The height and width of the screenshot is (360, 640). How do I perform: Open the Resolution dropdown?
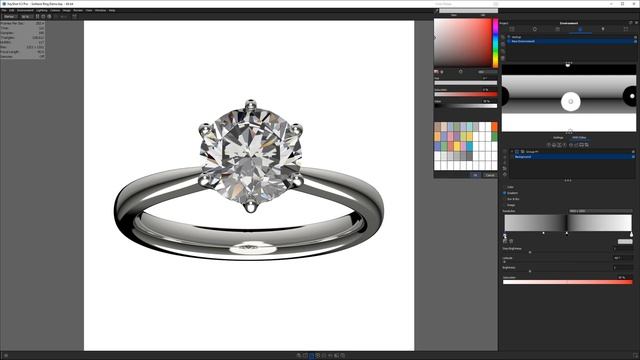click(x=600, y=211)
